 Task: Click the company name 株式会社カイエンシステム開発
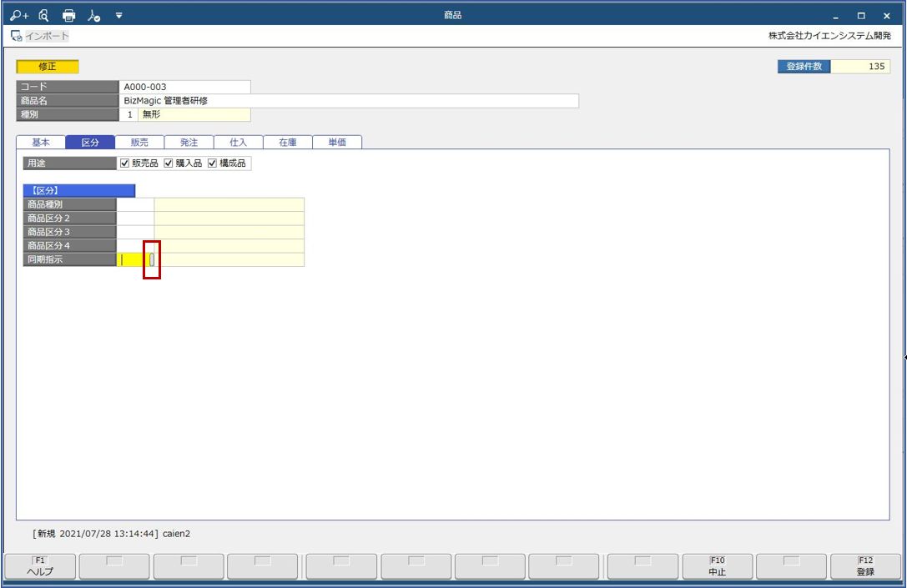(829, 36)
